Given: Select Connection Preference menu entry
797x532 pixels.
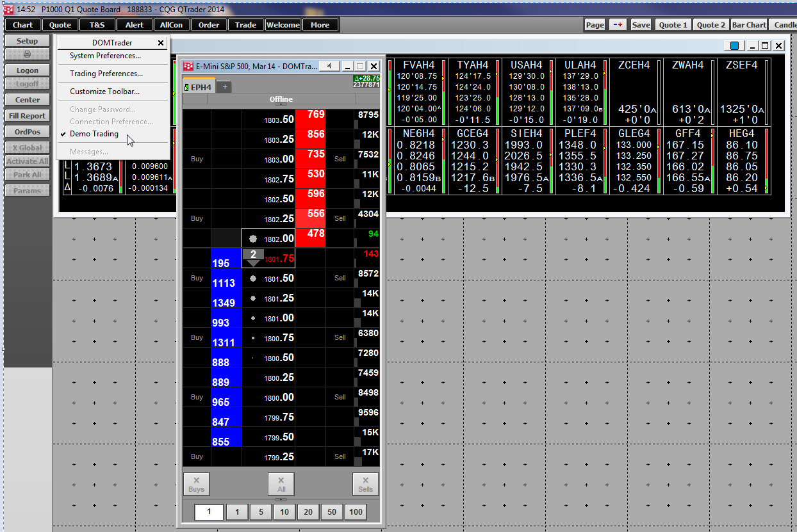Looking at the screenshot, I should pyautogui.click(x=111, y=122).
